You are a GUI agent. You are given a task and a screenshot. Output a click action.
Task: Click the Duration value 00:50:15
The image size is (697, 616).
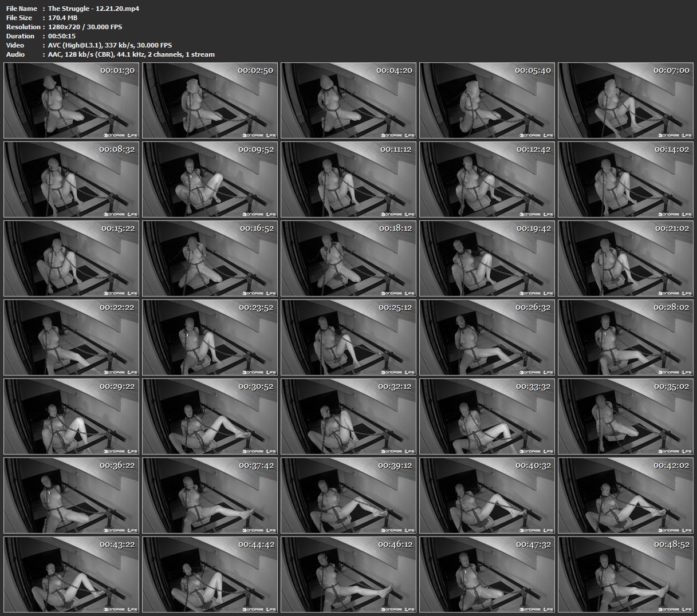click(62, 36)
